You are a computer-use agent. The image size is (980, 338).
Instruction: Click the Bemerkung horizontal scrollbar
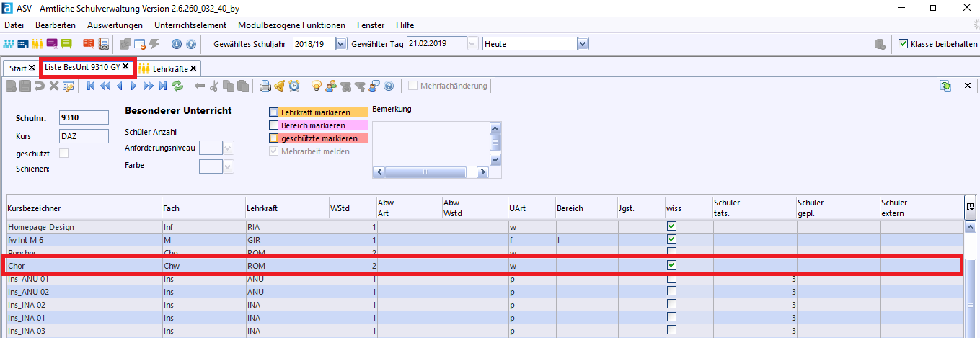point(431,172)
